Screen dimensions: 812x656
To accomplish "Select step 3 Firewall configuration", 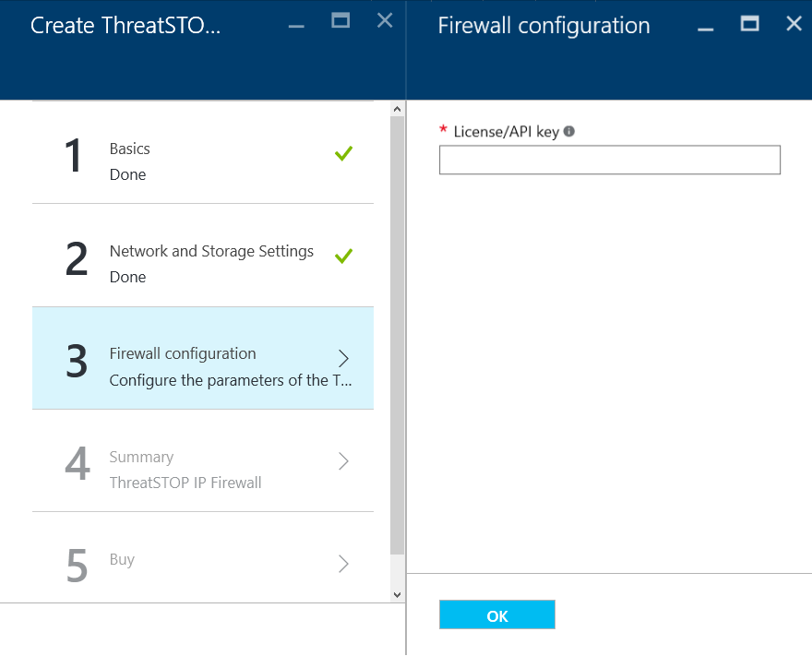I will click(203, 358).
